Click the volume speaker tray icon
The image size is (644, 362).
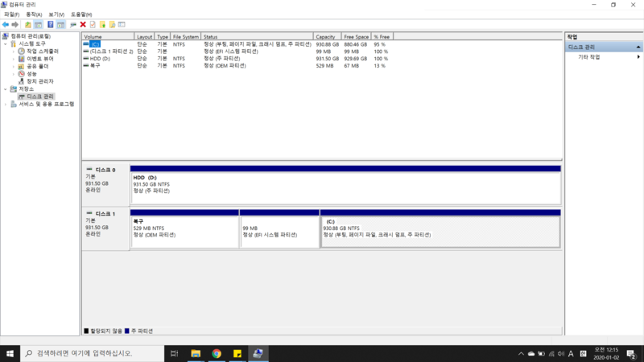pyautogui.click(x=561, y=354)
